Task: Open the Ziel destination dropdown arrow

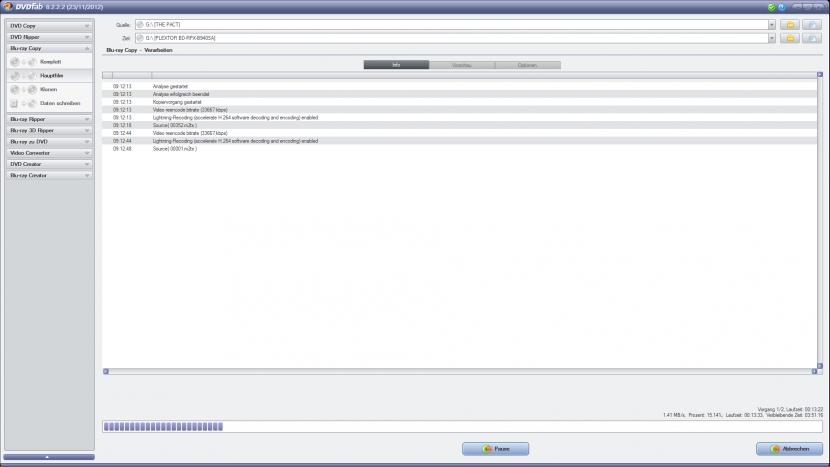Action: tap(771, 38)
